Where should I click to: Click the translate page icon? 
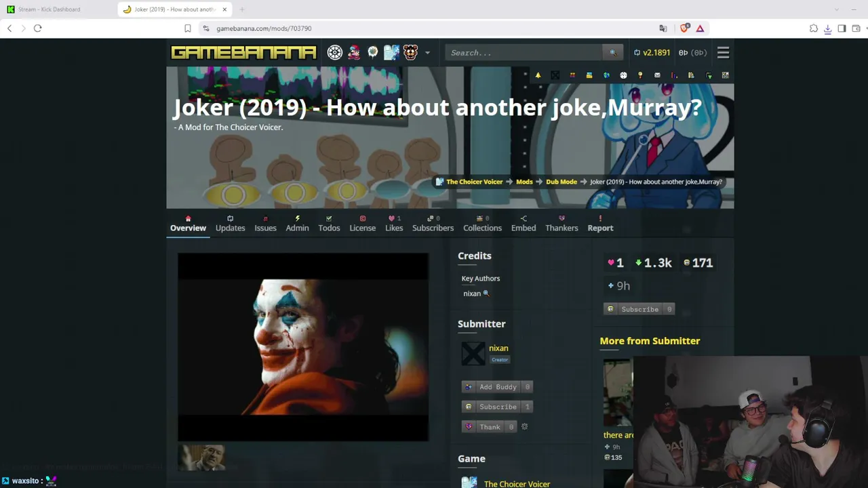tap(663, 28)
